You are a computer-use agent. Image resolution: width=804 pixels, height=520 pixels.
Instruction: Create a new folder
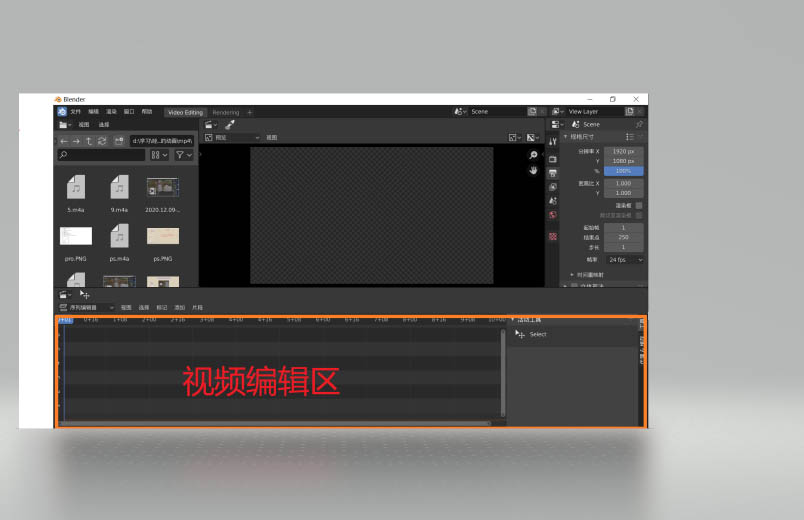pos(119,141)
